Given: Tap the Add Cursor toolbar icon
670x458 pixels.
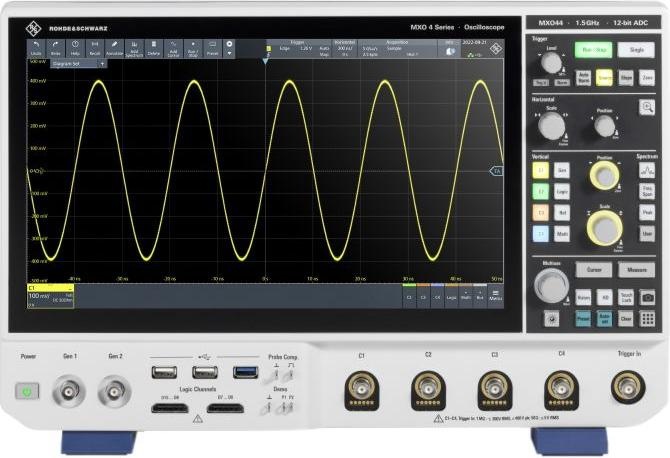Looking at the screenshot, I should pos(173,48).
